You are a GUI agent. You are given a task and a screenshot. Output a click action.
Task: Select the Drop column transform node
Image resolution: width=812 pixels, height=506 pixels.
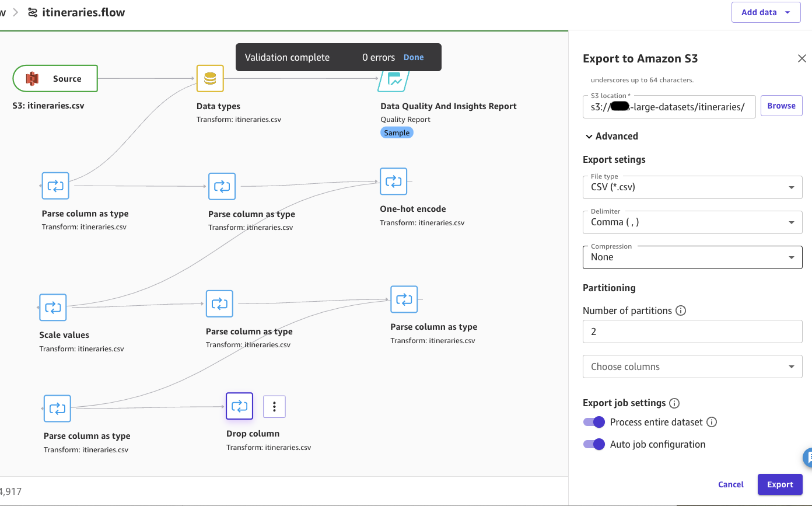(x=240, y=406)
